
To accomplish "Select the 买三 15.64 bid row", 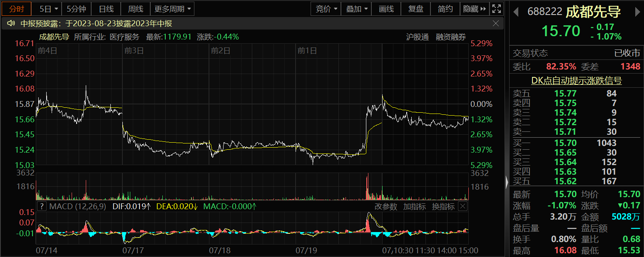I will click(577, 162).
